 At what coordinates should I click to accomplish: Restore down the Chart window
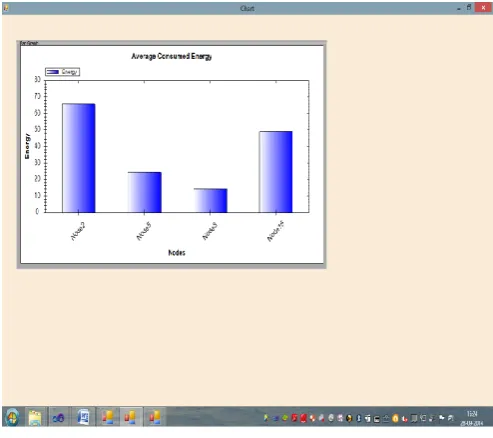(x=469, y=8)
